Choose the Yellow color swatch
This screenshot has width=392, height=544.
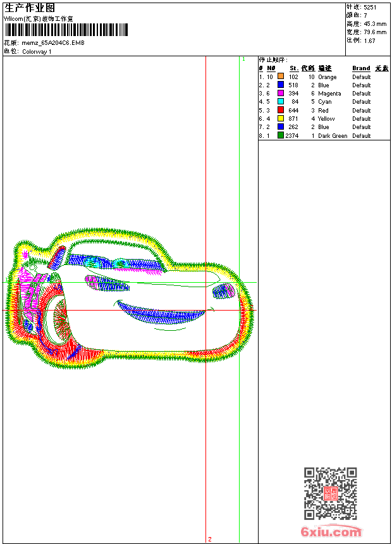281,118
